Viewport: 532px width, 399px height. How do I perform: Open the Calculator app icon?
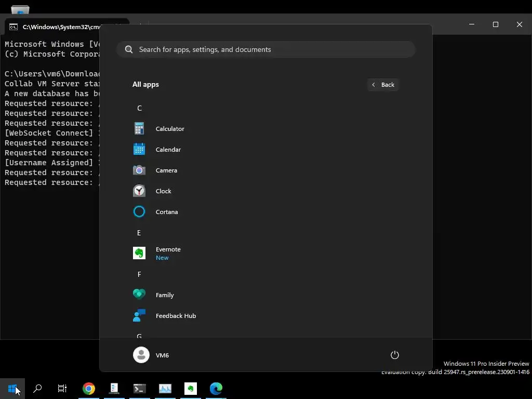pos(139,129)
